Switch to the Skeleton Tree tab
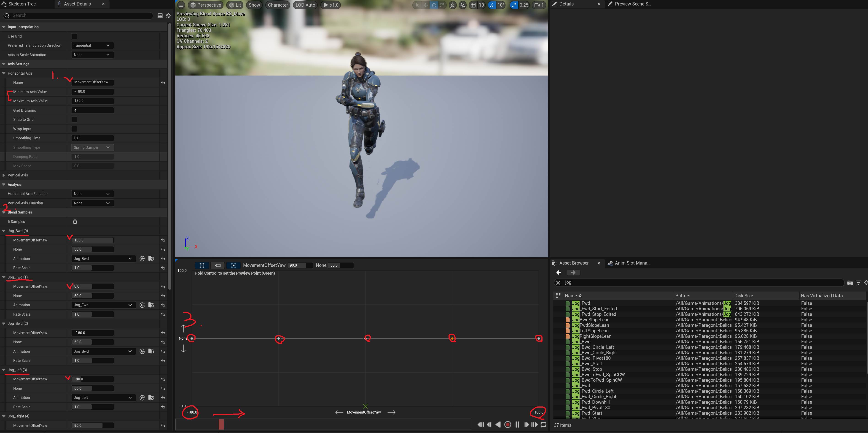 pos(21,4)
